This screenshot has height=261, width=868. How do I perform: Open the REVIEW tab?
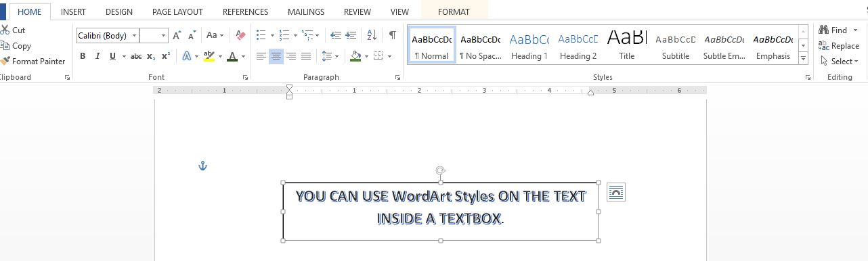[x=357, y=12]
